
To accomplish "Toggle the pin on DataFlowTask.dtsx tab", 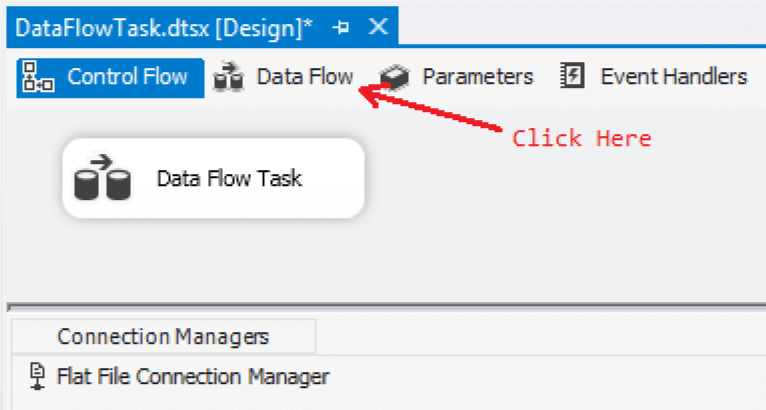I will (x=340, y=27).
